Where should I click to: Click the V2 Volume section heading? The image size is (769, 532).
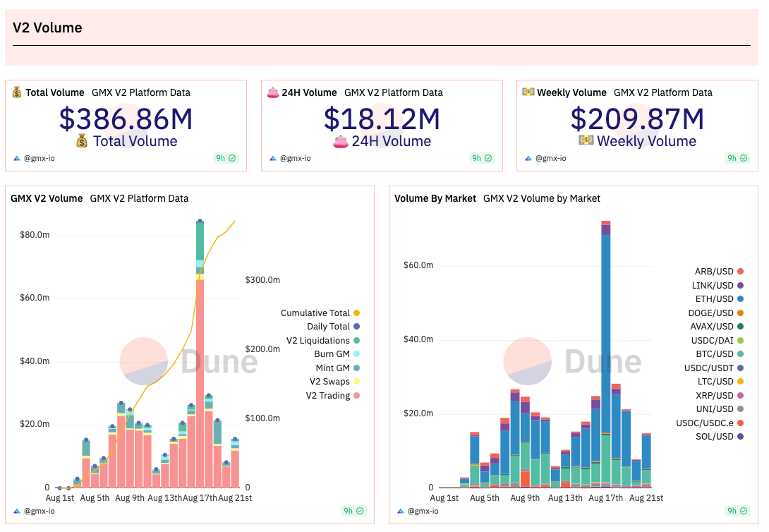pos(47,28)
